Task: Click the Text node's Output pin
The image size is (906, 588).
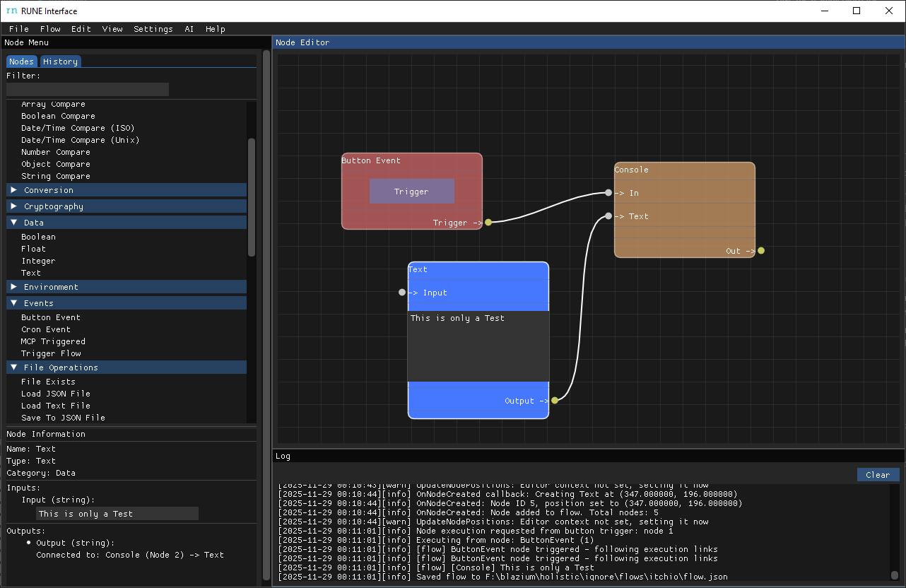Action: [x=555, y=401]
